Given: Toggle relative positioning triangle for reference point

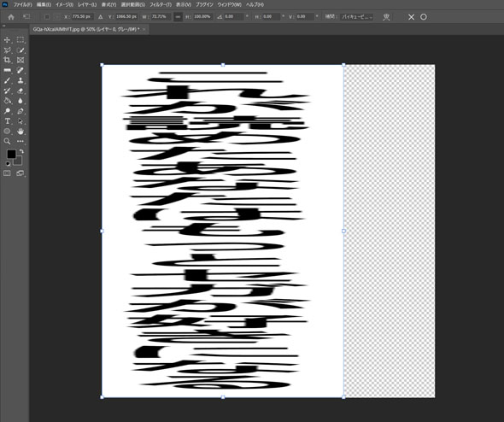Looking at the screenshot, I should click(x=100, y=17).
